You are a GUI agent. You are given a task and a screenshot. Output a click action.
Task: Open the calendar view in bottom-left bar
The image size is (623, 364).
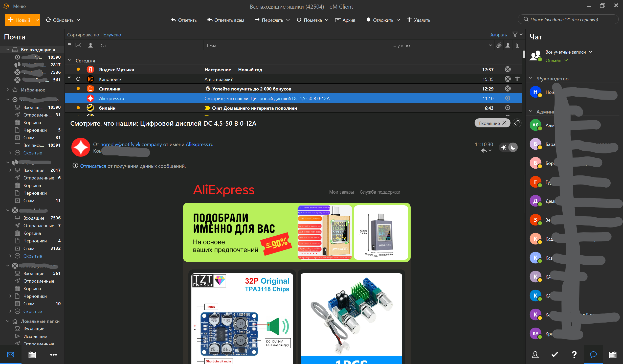coord(32,355)
